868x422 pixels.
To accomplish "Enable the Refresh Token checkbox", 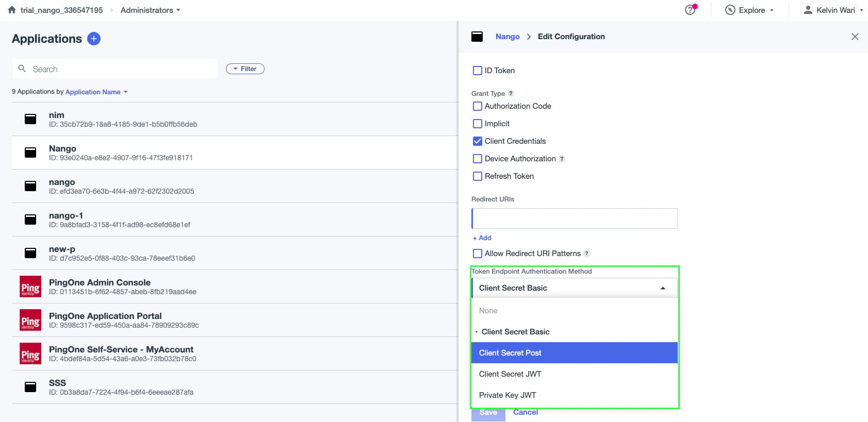I will 478,176.
